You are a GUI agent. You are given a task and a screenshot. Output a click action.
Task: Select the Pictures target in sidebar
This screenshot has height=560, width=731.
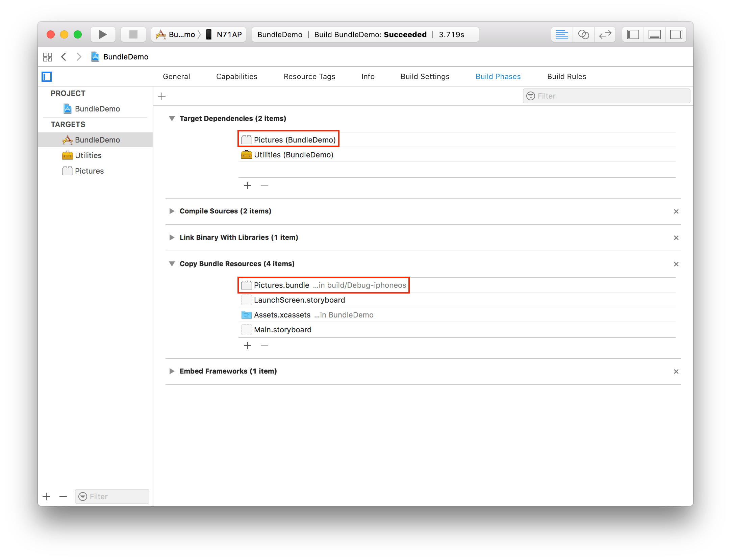coord(90,171)
